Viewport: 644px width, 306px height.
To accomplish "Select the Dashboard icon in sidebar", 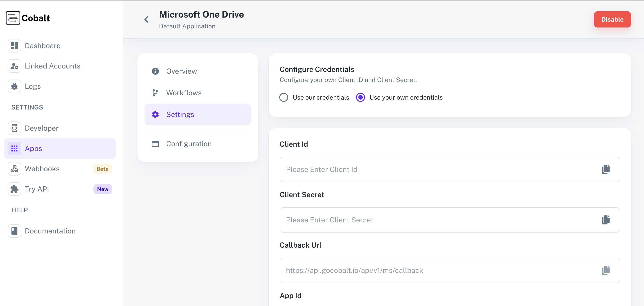I will pos(14,46).
